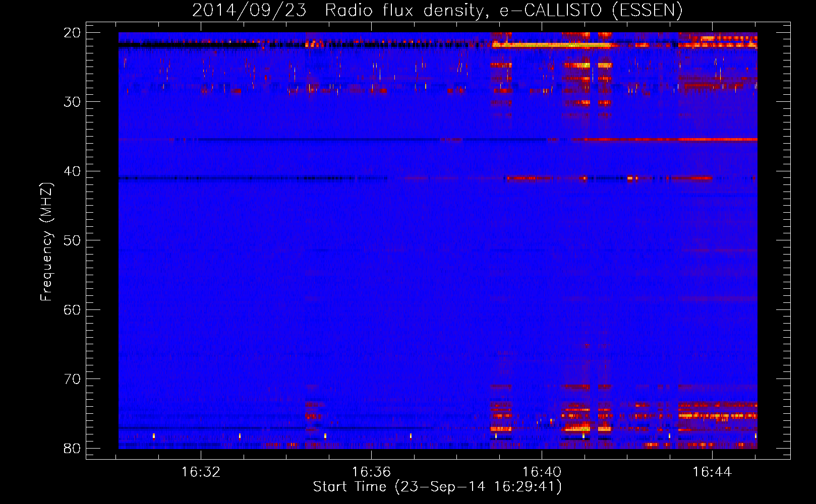Click the '40' frequency tick label

[73, 171]
